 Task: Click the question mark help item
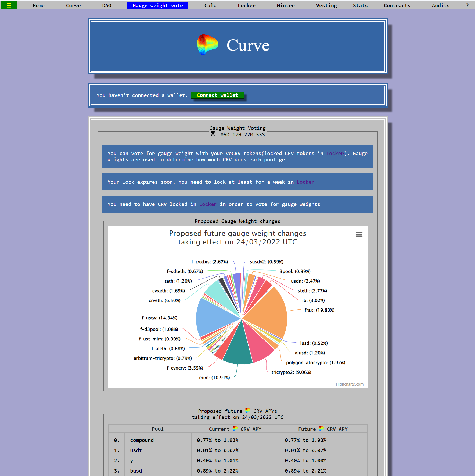tap(467, 5)
